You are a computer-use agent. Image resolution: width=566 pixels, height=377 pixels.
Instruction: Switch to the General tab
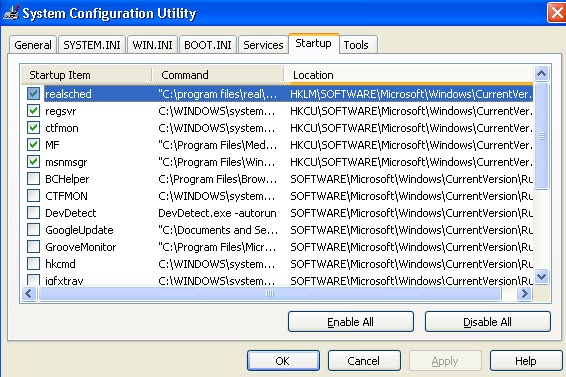click(33, 45)
